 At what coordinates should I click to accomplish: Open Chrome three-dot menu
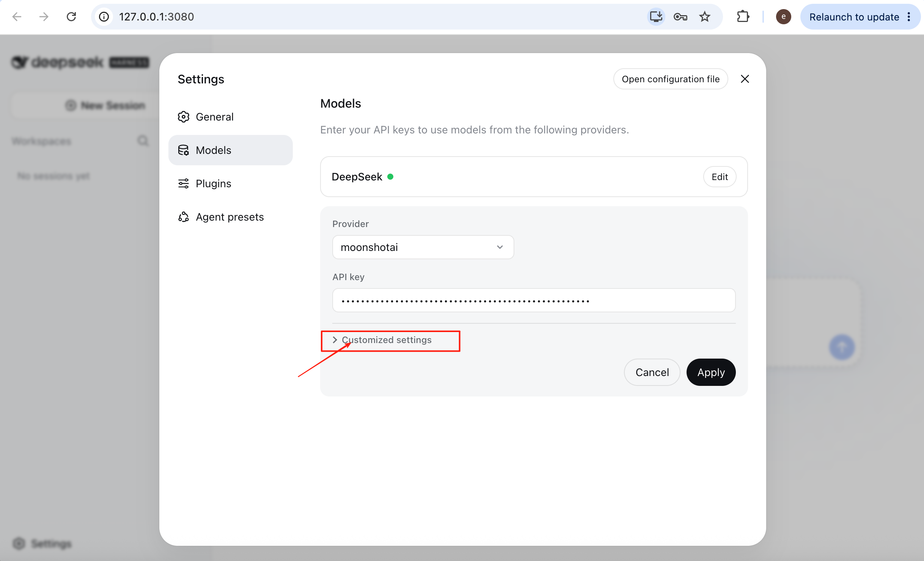pos(909,17)
